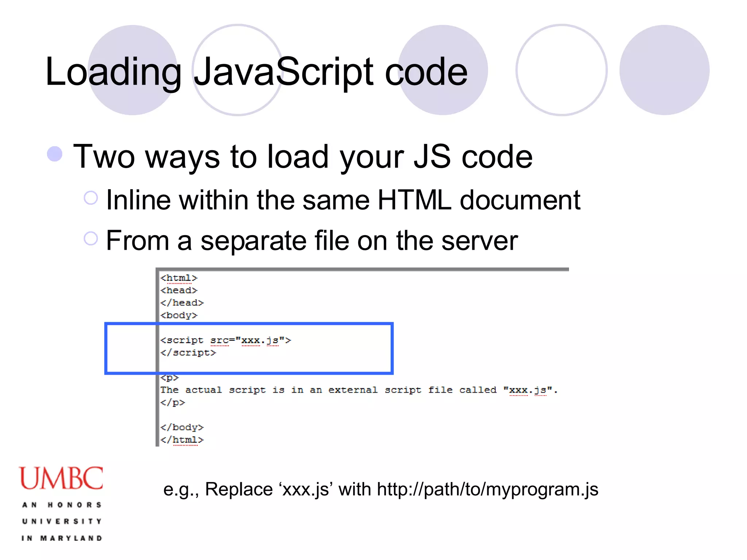Click the Two ways to load heading
This screenshot has height=560, width=747.
coord(303,157)
